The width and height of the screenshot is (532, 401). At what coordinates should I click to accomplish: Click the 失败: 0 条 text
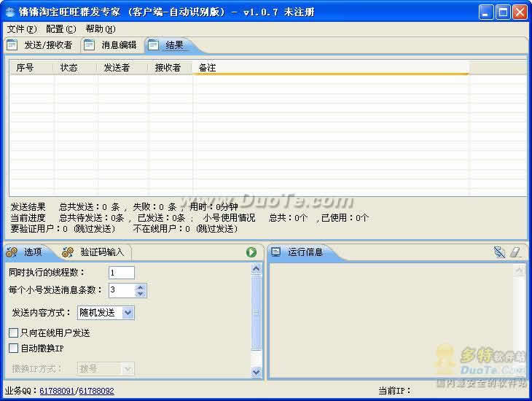(154, 207)
